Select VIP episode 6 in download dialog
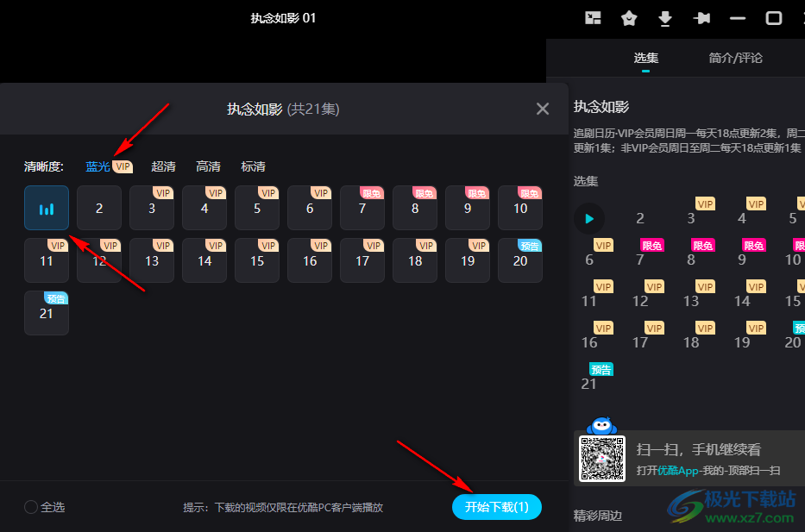The width and height of the screenshot is (805, 532). pyautogui.click(x=310, y=208)
